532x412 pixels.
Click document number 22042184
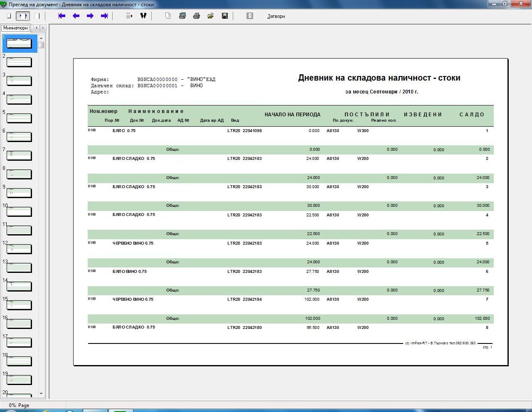(x=252, y=299)
